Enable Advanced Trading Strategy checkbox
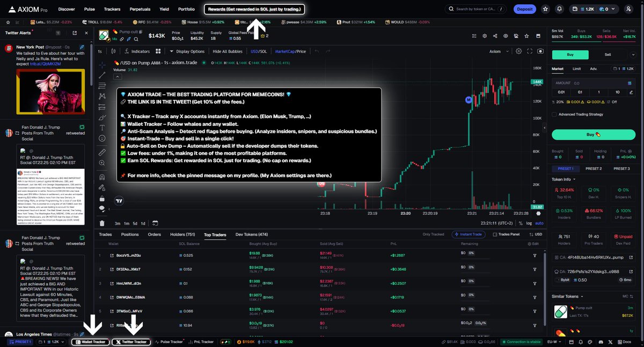 point(554,114)
